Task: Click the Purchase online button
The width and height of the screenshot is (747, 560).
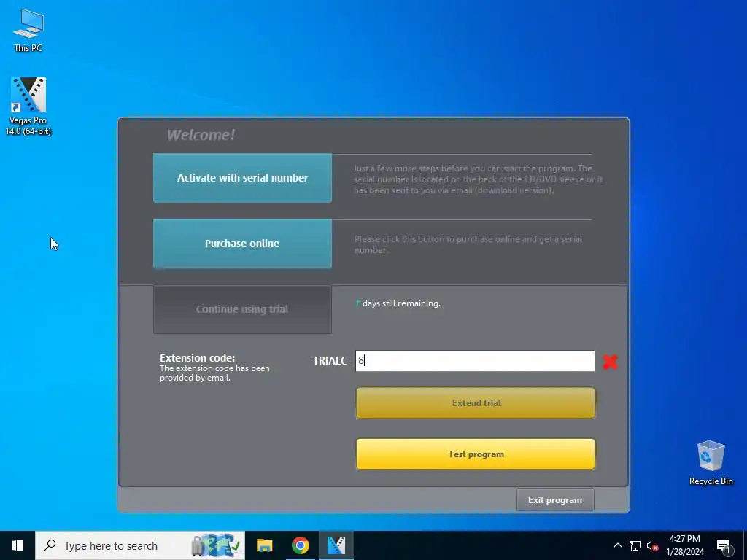Action: click(242, 244)
